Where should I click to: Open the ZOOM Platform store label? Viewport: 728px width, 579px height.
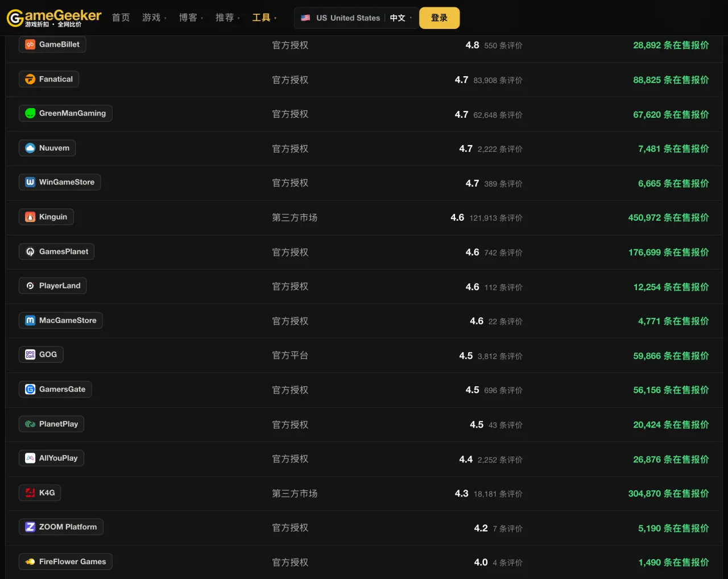61,527
